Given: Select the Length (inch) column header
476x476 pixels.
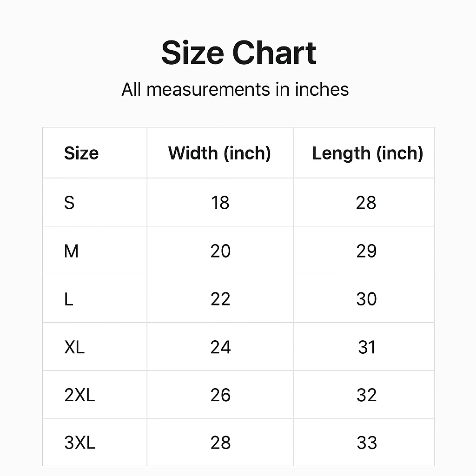Looking at the screenshot, I should [367, 153].
